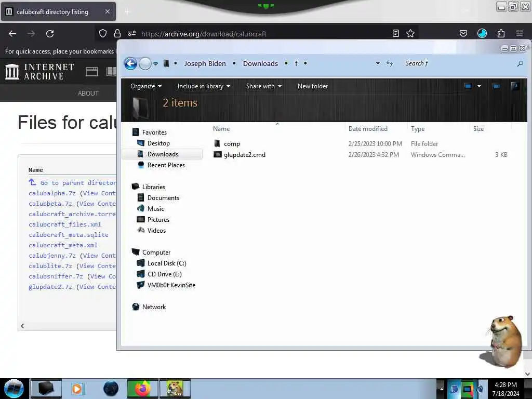Reload the page in Firefox
The width and height of the screenshot is (532, 399).
tap(50, 34)
